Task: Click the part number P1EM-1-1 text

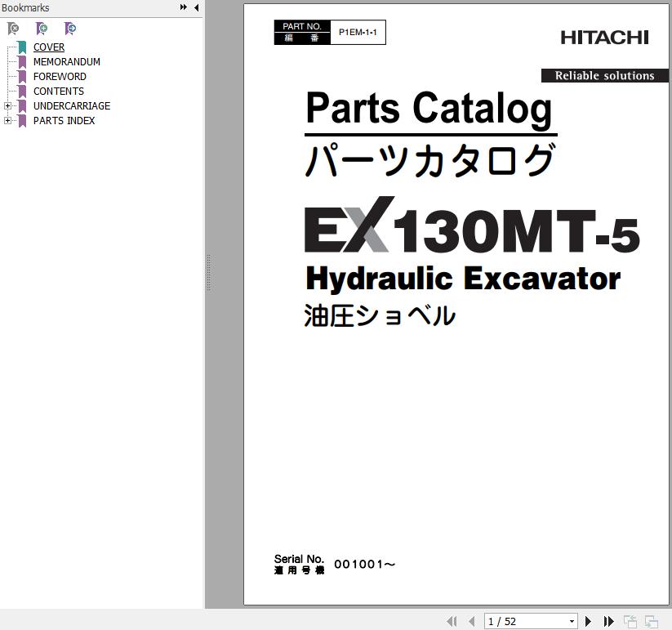Action: (x=358, y=32)
